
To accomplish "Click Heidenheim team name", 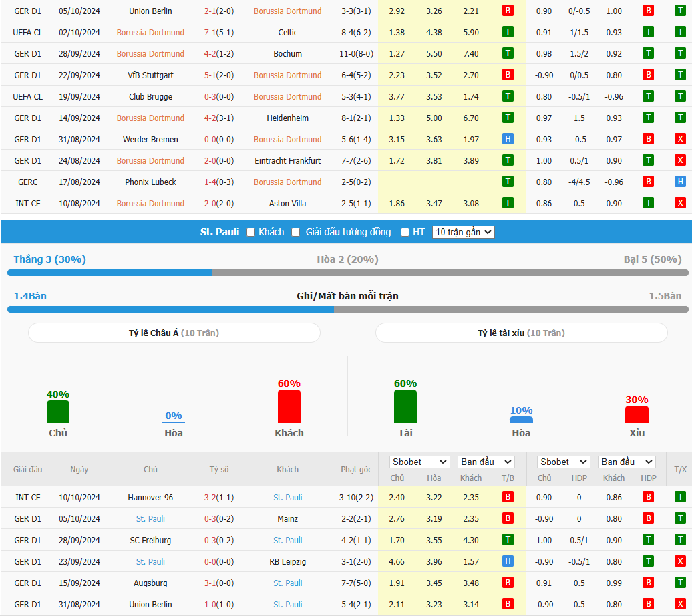I will pos(288,118).
